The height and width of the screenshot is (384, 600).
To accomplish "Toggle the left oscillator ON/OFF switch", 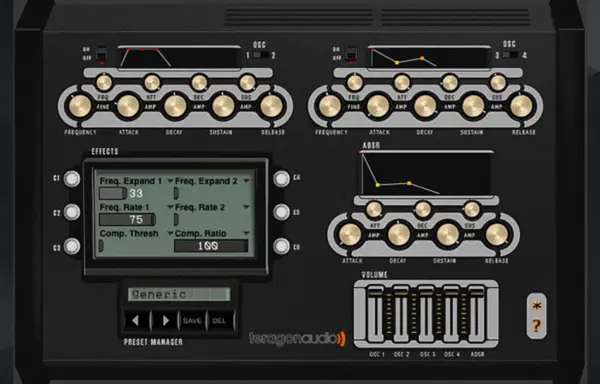I will click(101, 54).
